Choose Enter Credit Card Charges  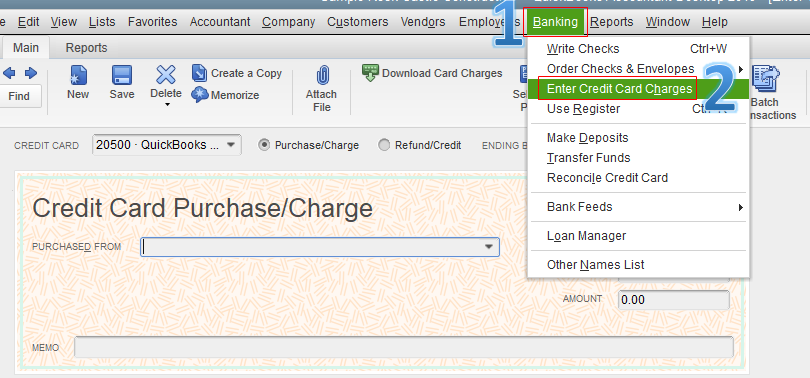click(638, 89)
